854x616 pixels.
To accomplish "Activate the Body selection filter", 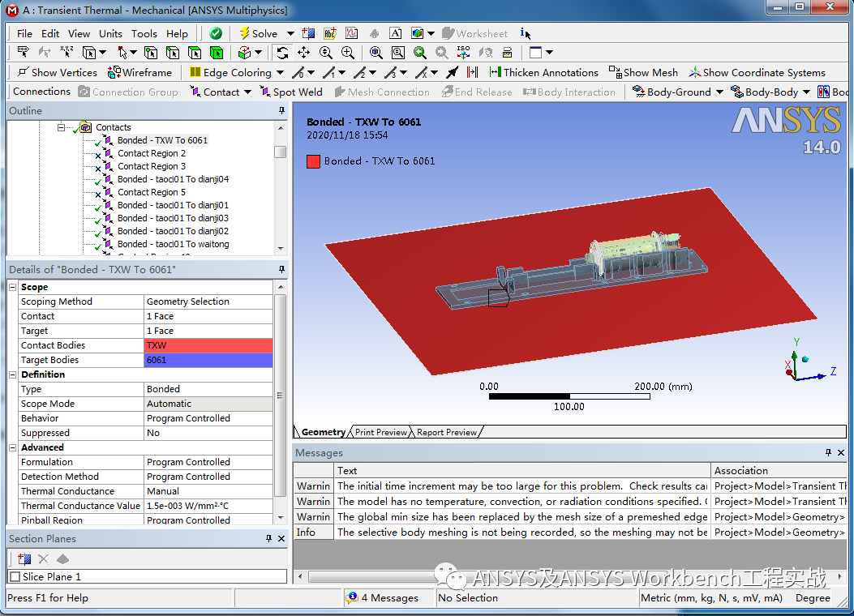I will click(x=217, y=52).
